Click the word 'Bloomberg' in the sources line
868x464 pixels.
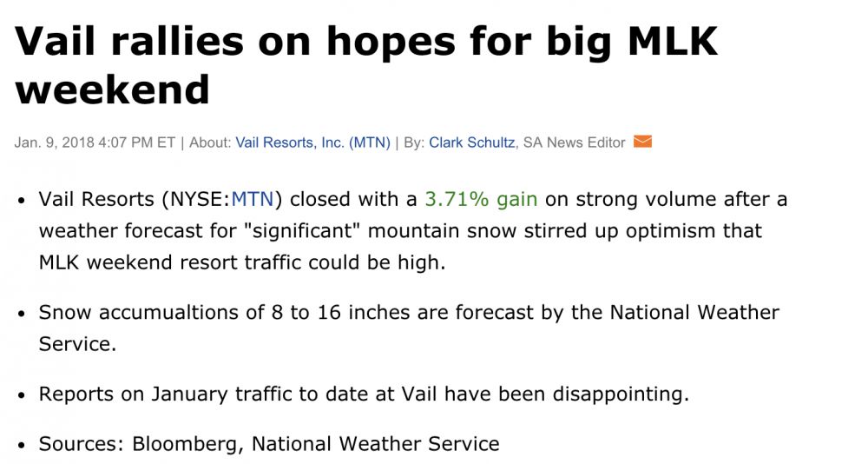(187, 444)
